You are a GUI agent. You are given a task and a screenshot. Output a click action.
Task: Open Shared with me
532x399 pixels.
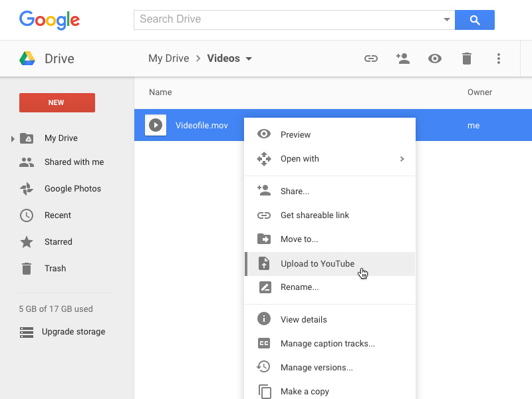tap(74, 162)
